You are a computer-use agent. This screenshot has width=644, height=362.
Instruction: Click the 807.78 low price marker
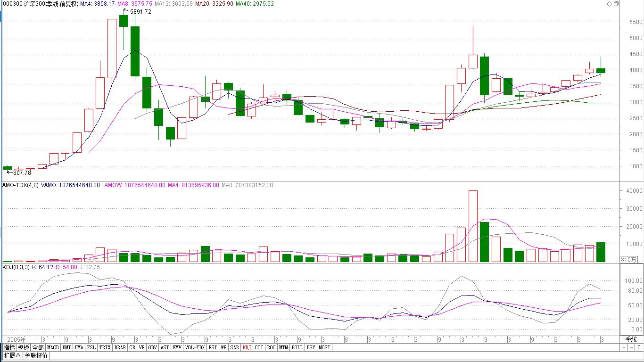(x=22, y=173)
